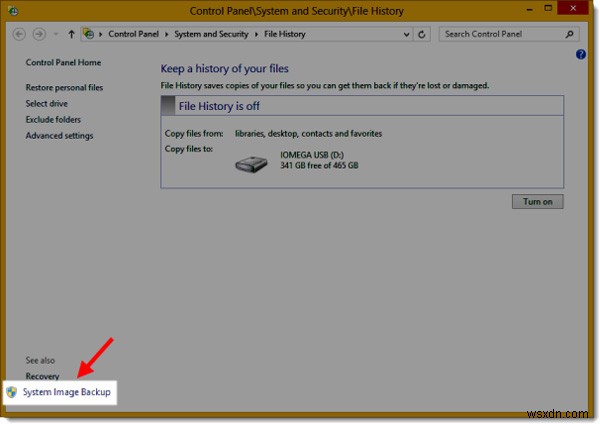Click '341 GB free of 465 GB' text
Screen dimensions: 600x424
319,165
